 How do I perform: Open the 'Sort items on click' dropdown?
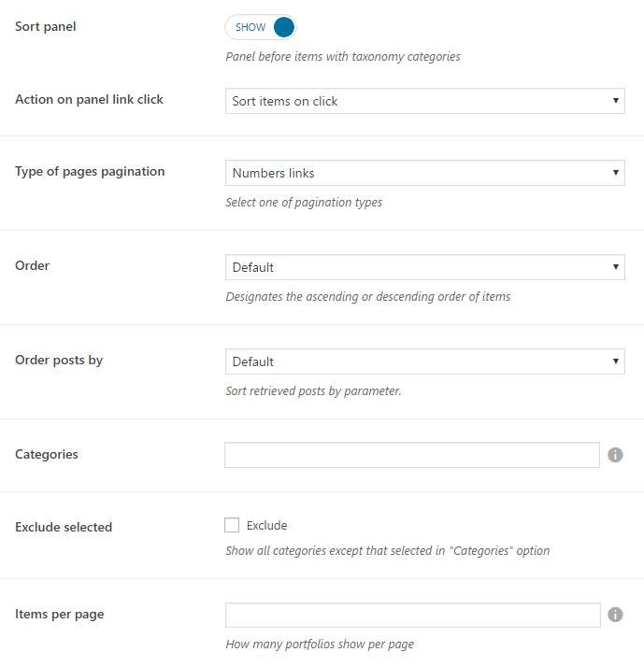424,101
